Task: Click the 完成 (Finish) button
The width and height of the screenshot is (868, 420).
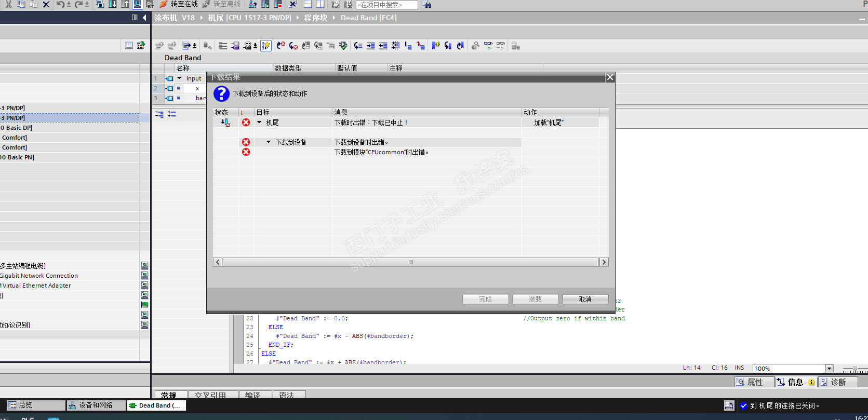Action: [486, 299]
